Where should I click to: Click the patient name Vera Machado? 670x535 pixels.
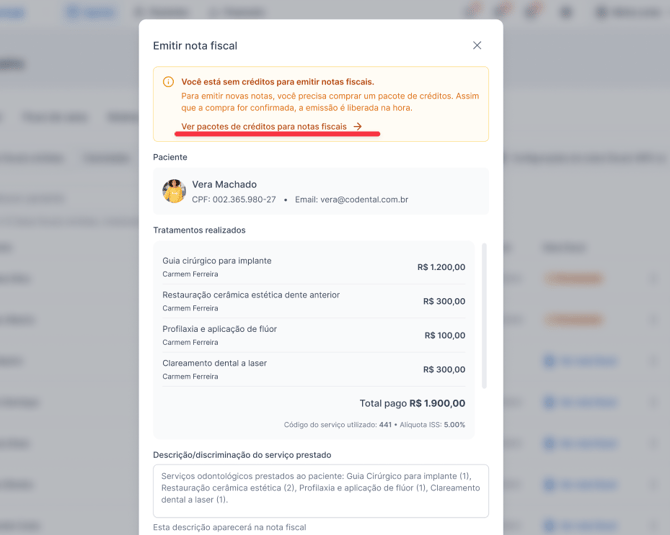(x=224, y=185)
